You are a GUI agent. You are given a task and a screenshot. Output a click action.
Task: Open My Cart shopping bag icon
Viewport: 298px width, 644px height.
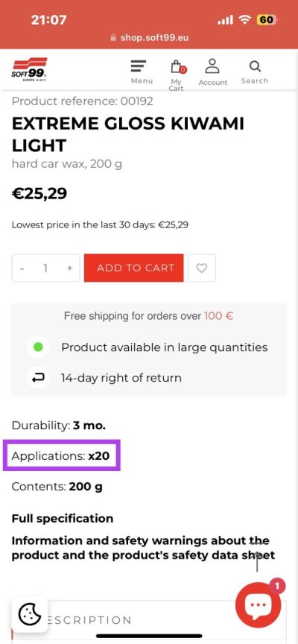click(177, 67)
